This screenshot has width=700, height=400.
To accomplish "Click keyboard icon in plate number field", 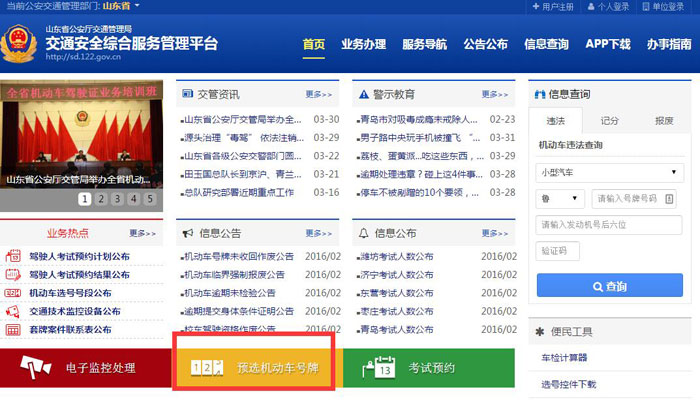I will (669, 199).
